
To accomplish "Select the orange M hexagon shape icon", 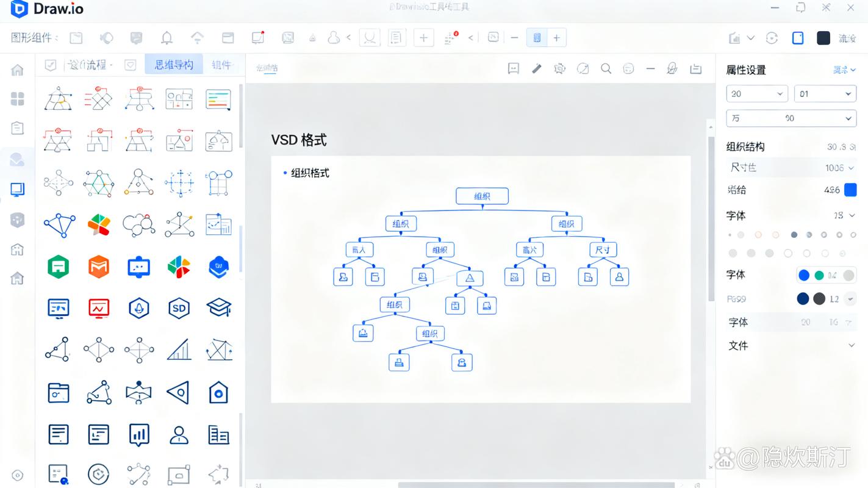I will click(x=99, y=267).
